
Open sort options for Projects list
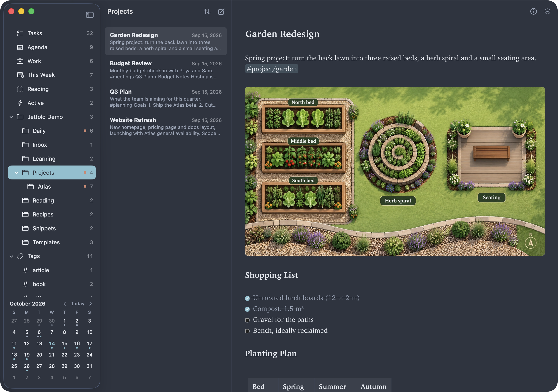click(x=207, y=11)
